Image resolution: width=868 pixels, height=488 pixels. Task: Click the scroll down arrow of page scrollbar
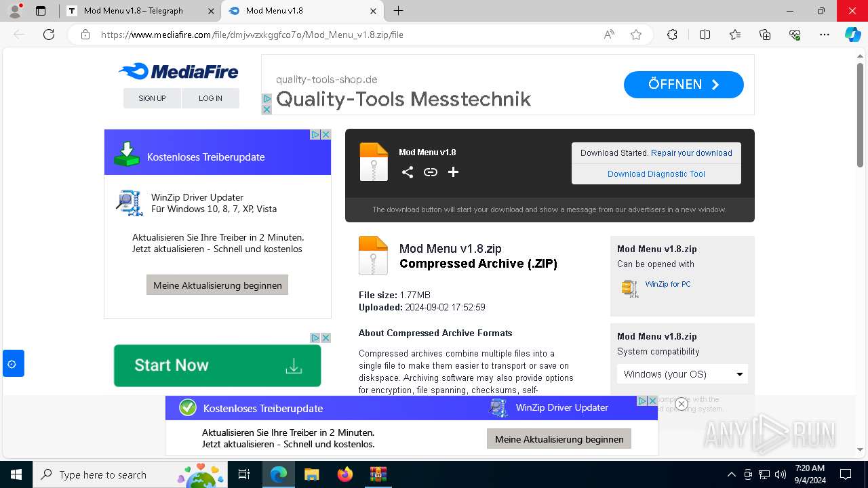[860, 449]
